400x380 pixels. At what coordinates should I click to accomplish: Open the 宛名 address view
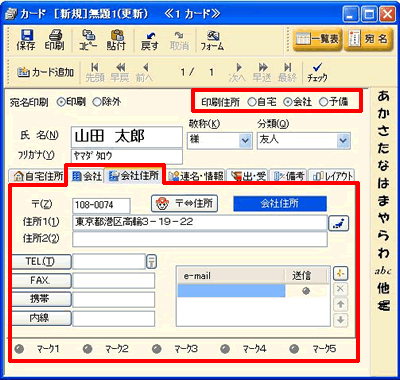click(368, 39)
